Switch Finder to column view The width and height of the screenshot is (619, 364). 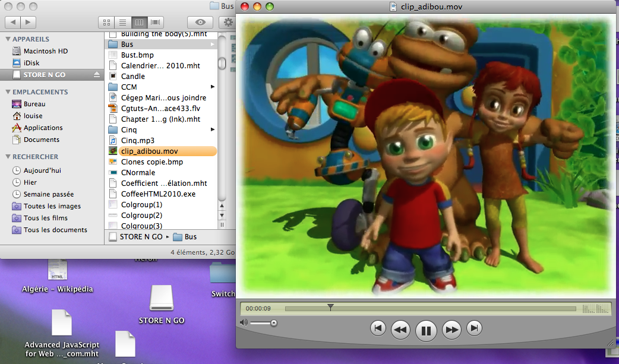point(139,22)
